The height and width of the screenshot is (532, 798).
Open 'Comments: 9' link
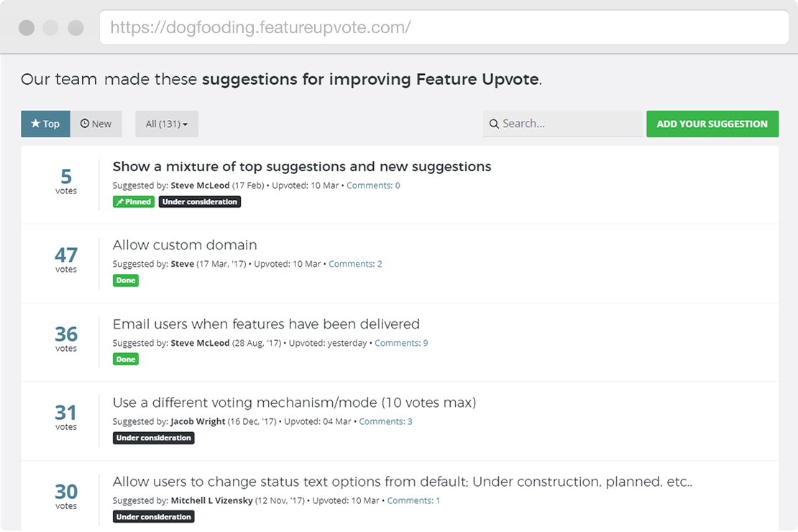[x=401, y=343]
